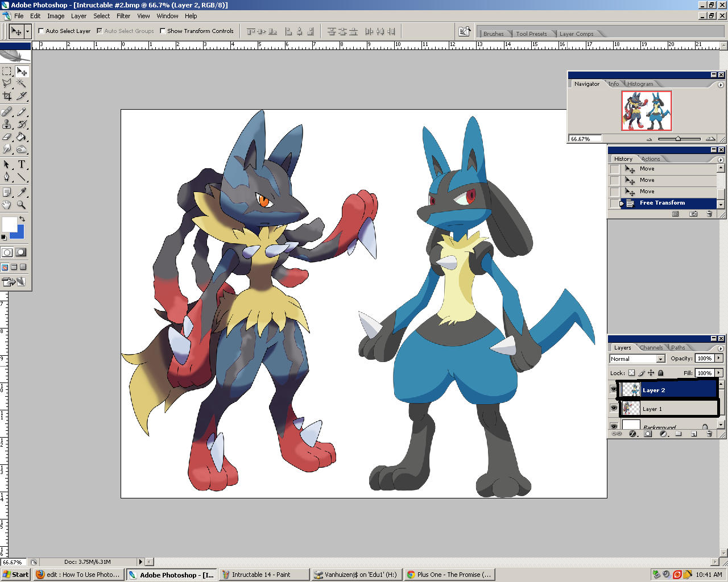Image resolution: width=728 pixels, height=582 pixels.
Task: Select the Smudge tool
Action: [x=7, y=149]
